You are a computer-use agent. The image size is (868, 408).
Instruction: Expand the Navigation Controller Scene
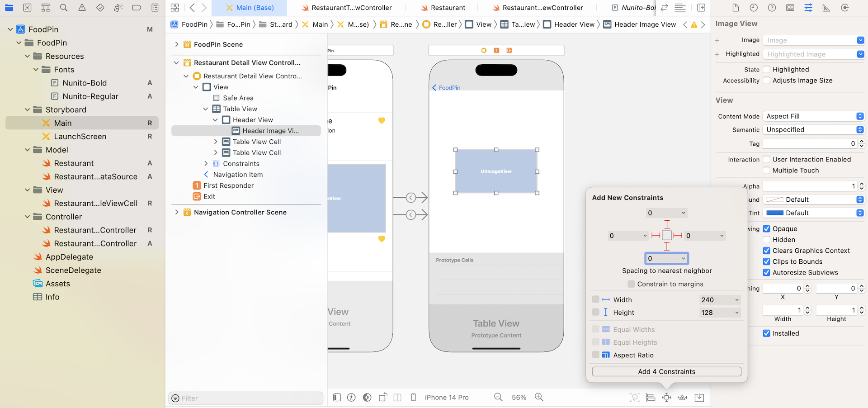tap(176, 212)
